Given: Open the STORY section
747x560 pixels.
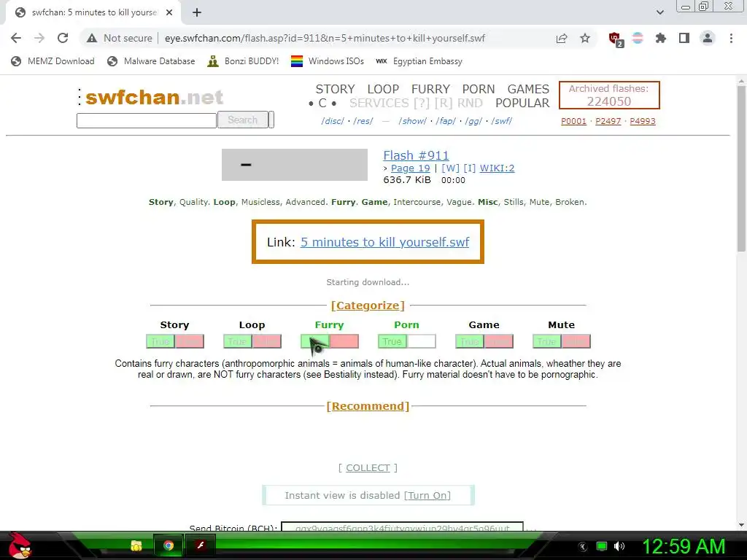Looking at the screenshot, I should tap(335, 89).
